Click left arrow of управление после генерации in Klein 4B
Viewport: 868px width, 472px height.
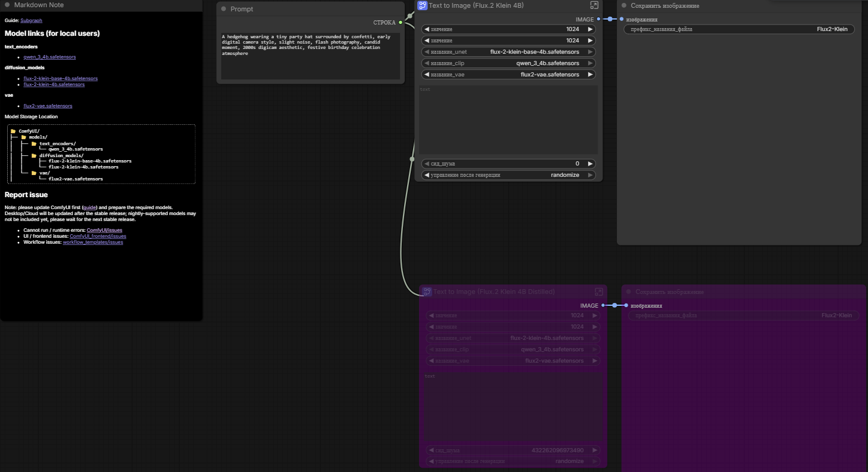427,175
